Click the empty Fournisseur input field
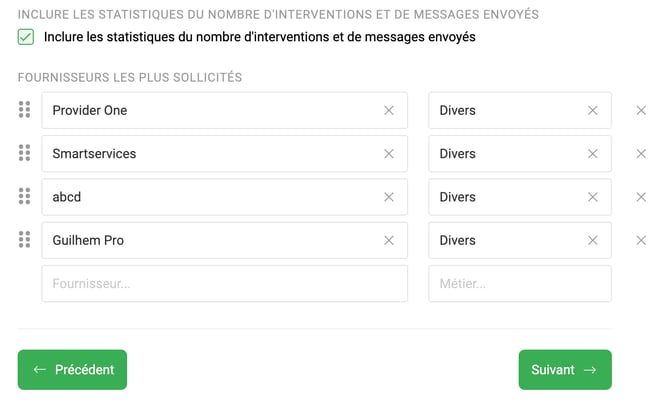 click(224, 283)
